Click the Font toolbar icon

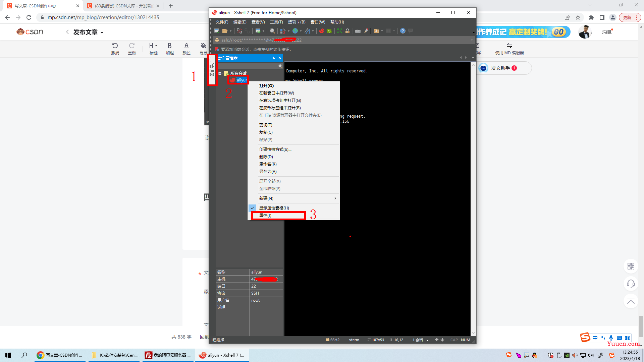point(307,31)
